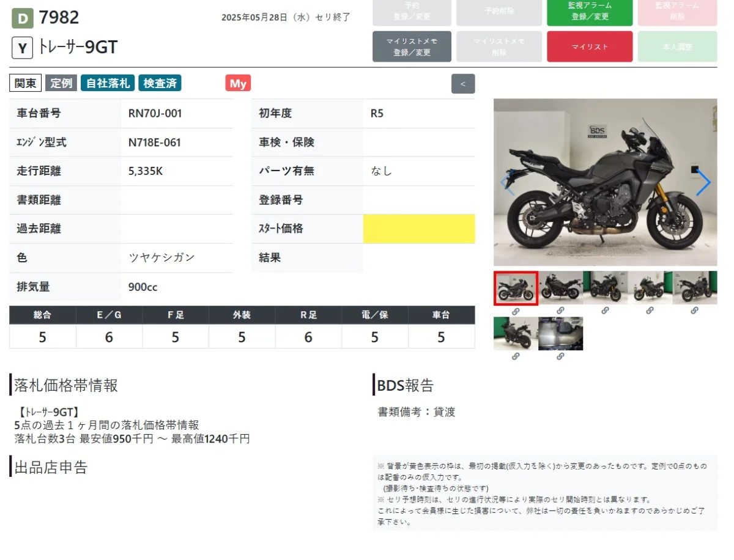This screenshot has width=734, height=560.
Task: Click the Y maker badge icon
Action: (22, 48)
